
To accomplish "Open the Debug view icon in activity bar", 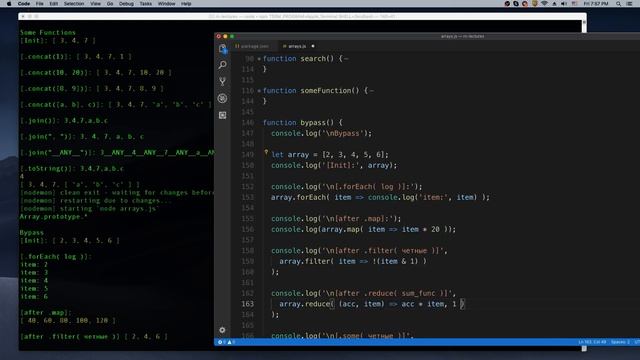I will (x=222, y=98).
